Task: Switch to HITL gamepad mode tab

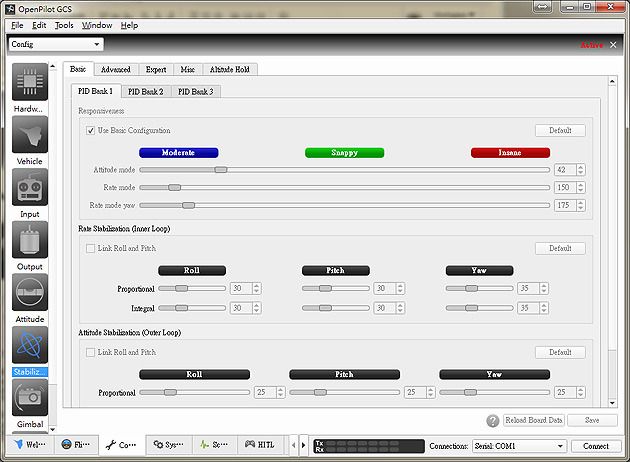Action: (260, 445)
